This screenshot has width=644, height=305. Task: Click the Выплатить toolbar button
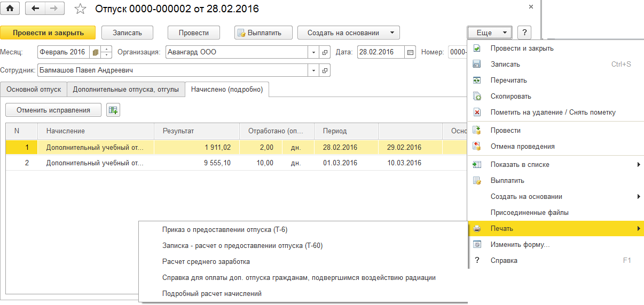tap(264, 33)
